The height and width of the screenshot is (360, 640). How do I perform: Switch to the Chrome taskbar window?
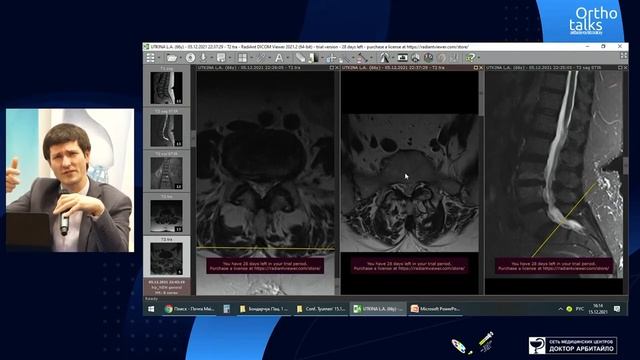pos(189,309)
